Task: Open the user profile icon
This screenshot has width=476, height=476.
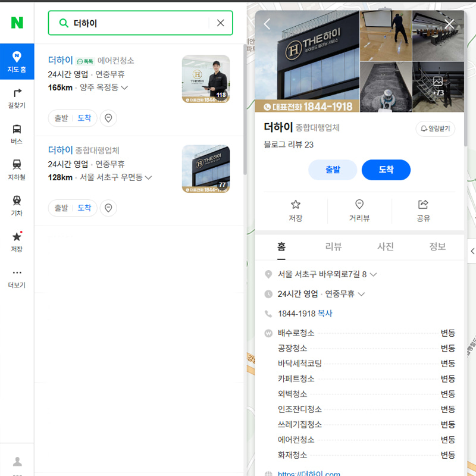Action: [x=17, y=462]
